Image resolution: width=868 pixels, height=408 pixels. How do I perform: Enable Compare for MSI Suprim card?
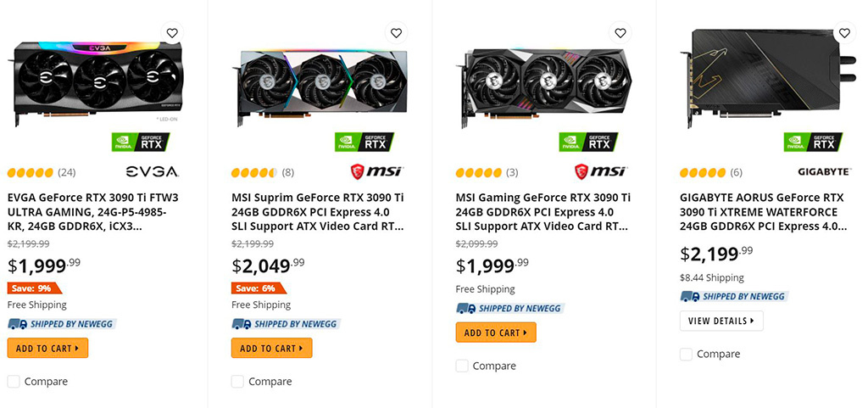(x=237, y=382)
